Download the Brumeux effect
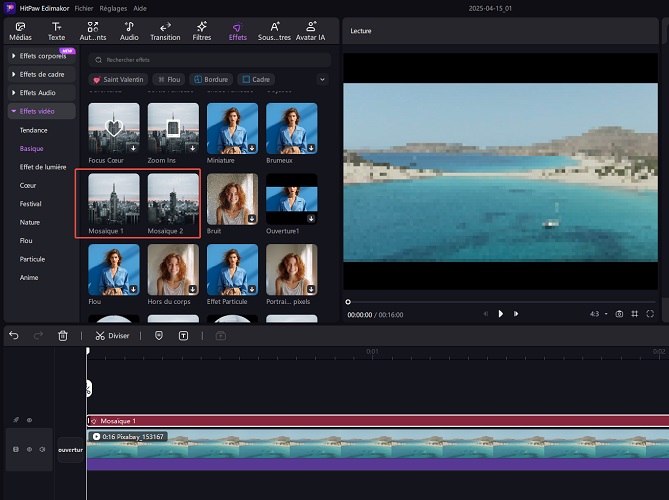Screen dimensions: 669x500 (x=311, y=148)
